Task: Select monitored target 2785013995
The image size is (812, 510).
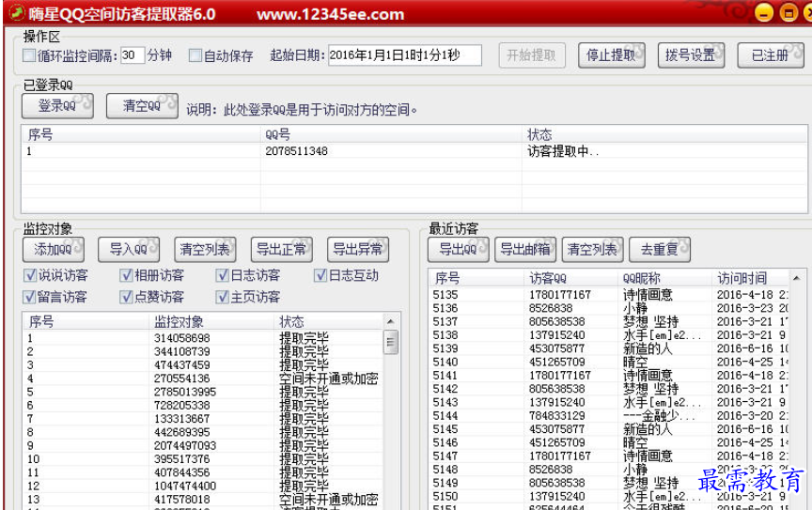Action: click(x=202, y=392)
